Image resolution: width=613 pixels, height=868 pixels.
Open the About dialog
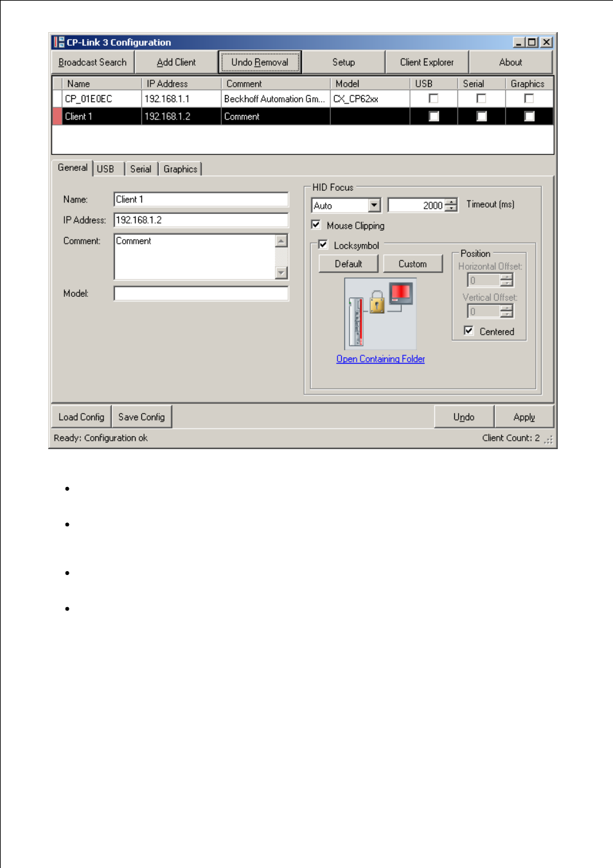510,62
